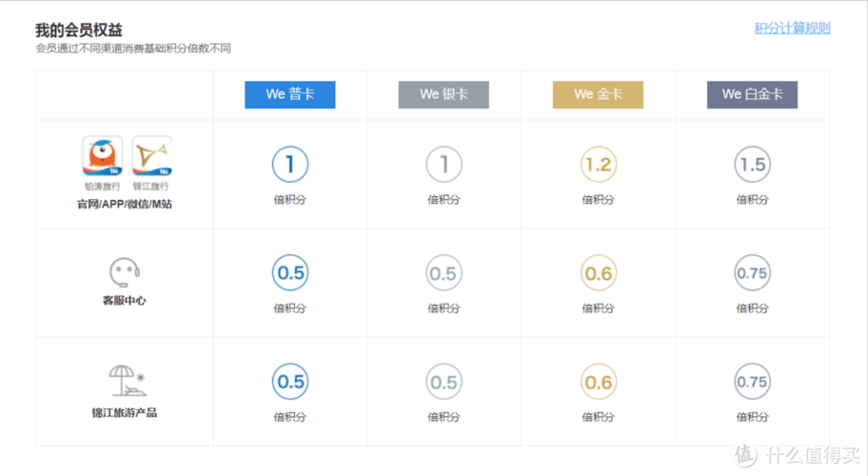This screenshot has width=868, height=476.
Task: Click the 客服中心 headset face icon
Action: [x=124, y=271]
